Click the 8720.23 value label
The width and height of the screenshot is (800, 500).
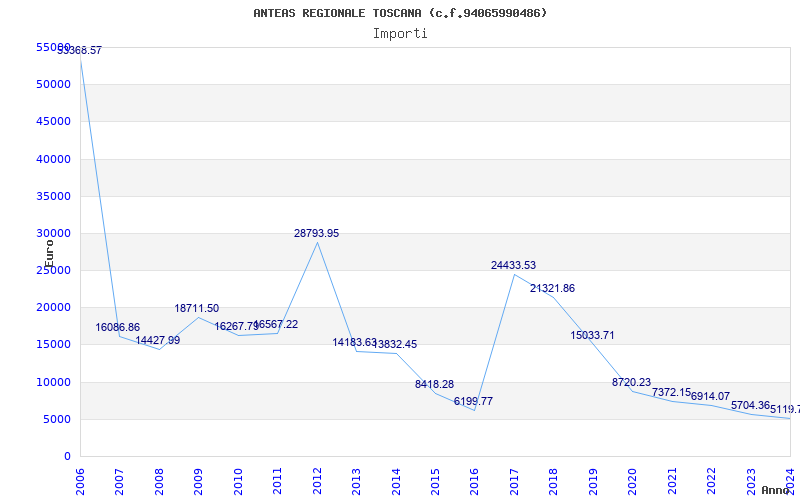tap(632, 382)
